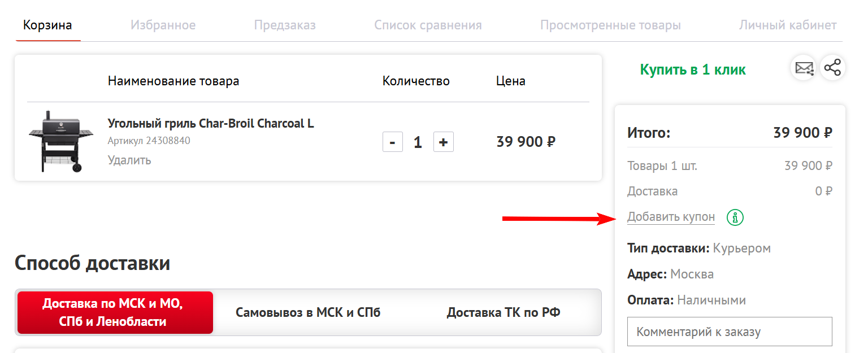Select Доставка ТК по РФ option

504,312
